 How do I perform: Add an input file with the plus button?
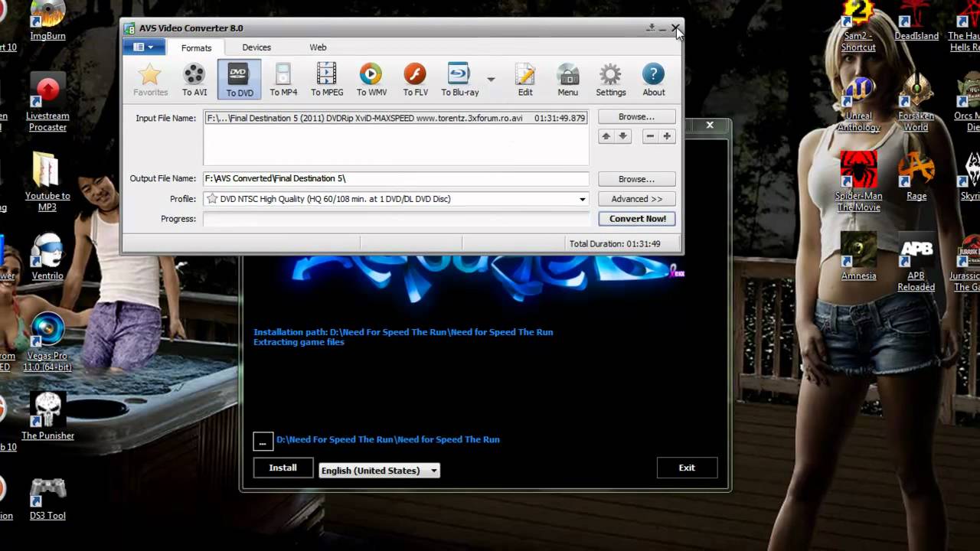click(667, 136)
